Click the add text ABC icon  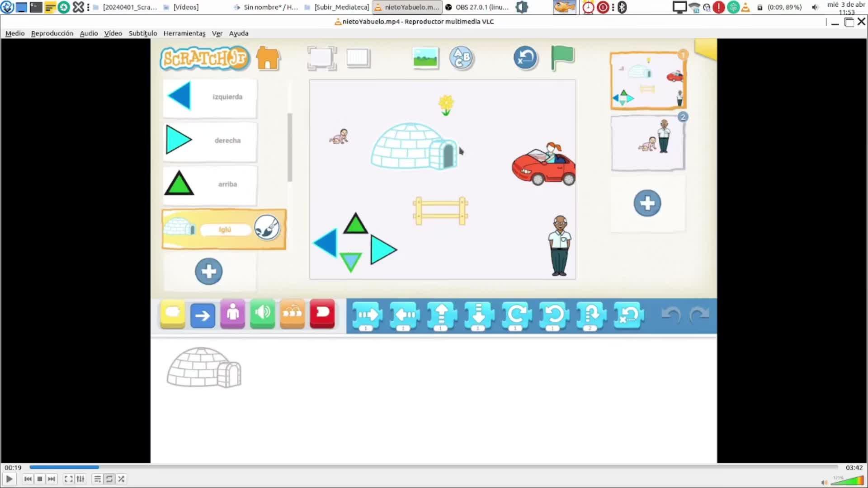pyautogui.click(x=461, y=58)
